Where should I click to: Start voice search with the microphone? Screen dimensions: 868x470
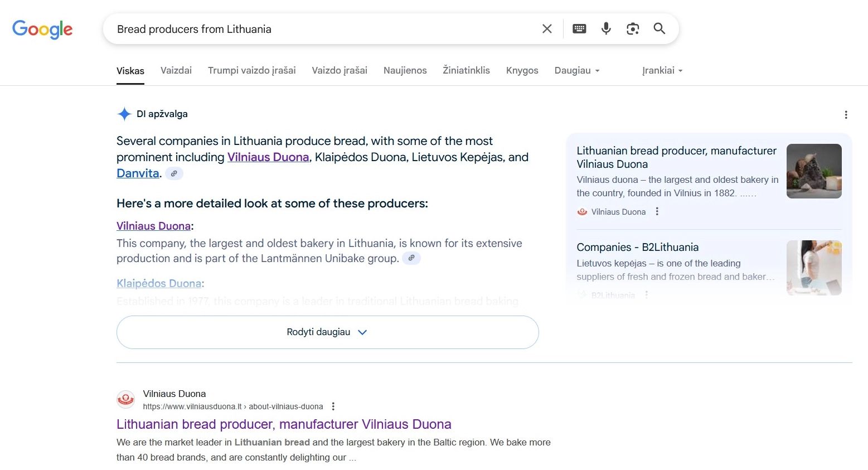[x=606, y=28]
